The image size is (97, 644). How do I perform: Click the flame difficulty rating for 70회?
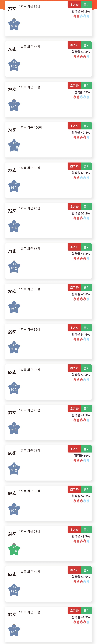81,299
